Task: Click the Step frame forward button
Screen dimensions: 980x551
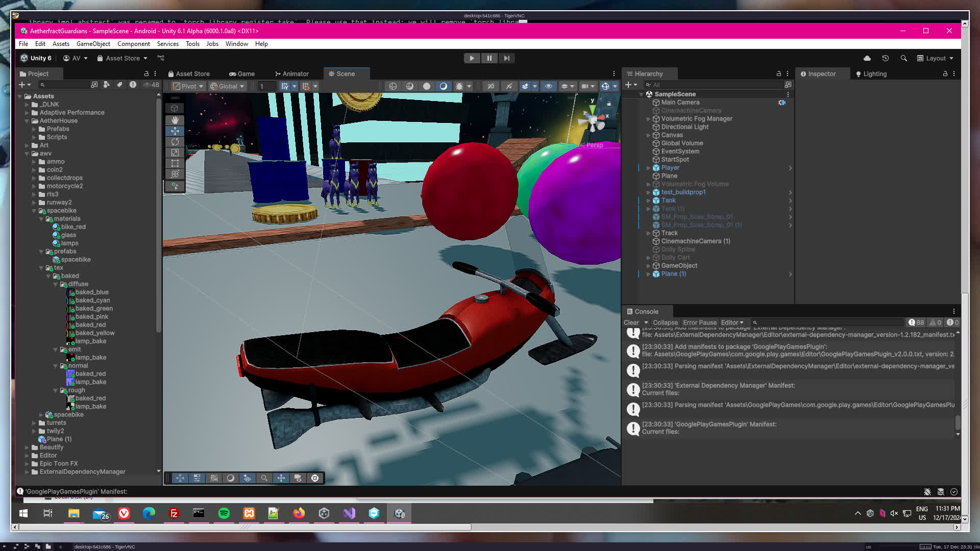Action: (x=506, y=58)
